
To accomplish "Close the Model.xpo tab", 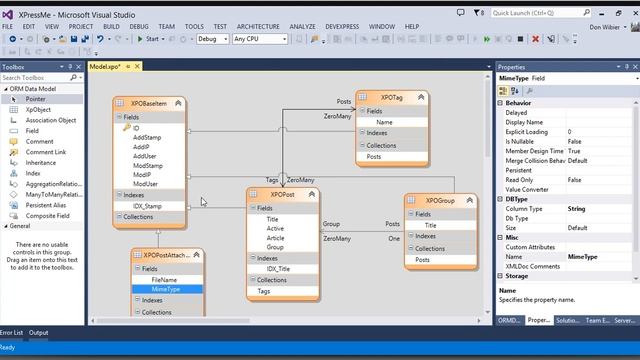I will 138,66.
